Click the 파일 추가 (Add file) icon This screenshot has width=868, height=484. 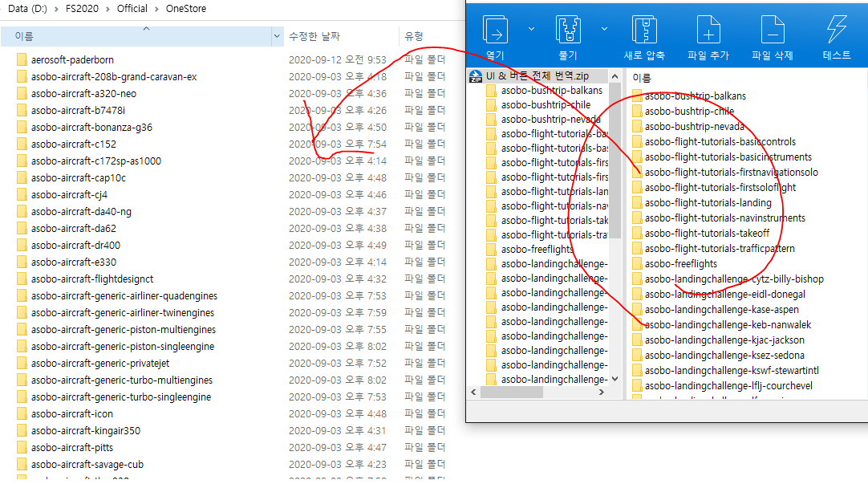point(708,30)
